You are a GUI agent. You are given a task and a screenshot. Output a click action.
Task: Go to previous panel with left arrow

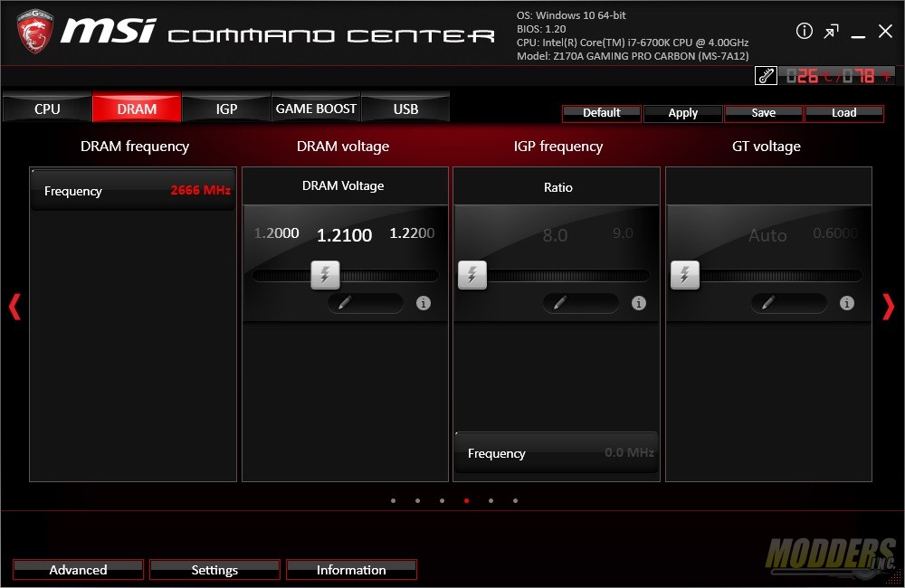pos(14,307)
